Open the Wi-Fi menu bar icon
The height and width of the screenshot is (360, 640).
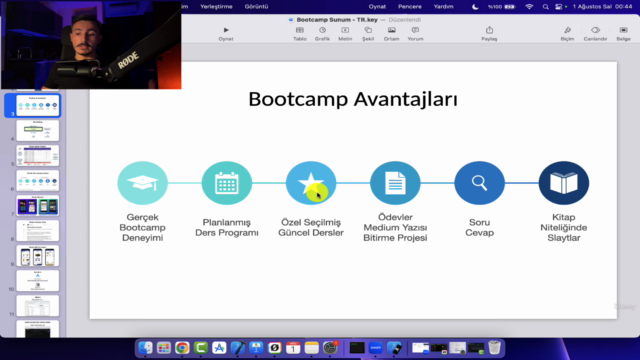point(529,7)
